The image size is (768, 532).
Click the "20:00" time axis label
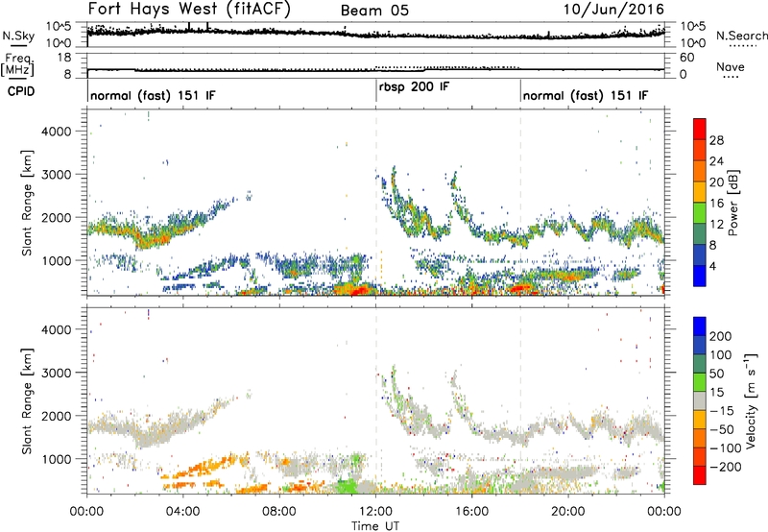coord(568,512)
